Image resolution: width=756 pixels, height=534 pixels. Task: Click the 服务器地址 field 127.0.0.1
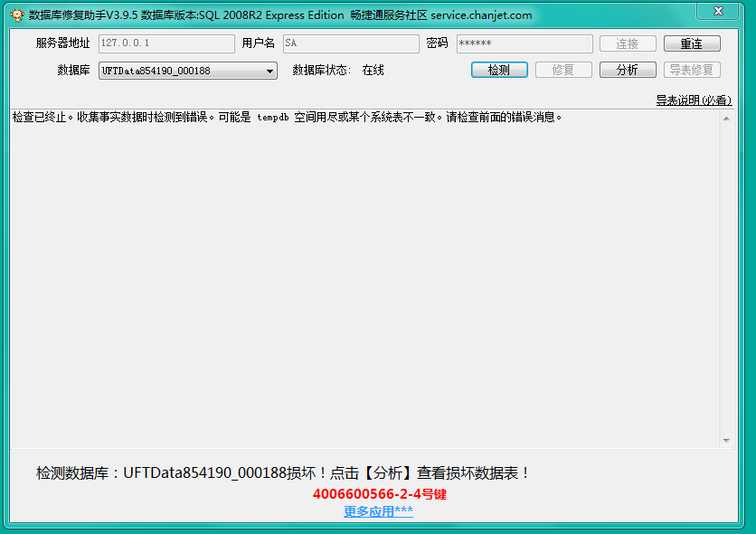[166, 43]
